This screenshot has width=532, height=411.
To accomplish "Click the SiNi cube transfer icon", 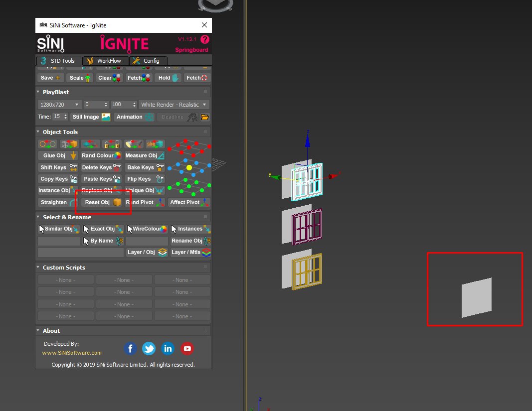I will 155,144.
